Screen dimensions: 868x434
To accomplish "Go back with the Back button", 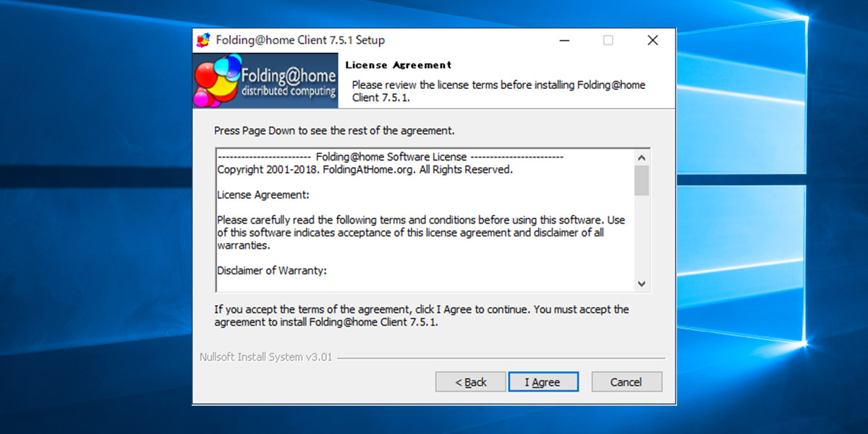I will pos(471,382).
